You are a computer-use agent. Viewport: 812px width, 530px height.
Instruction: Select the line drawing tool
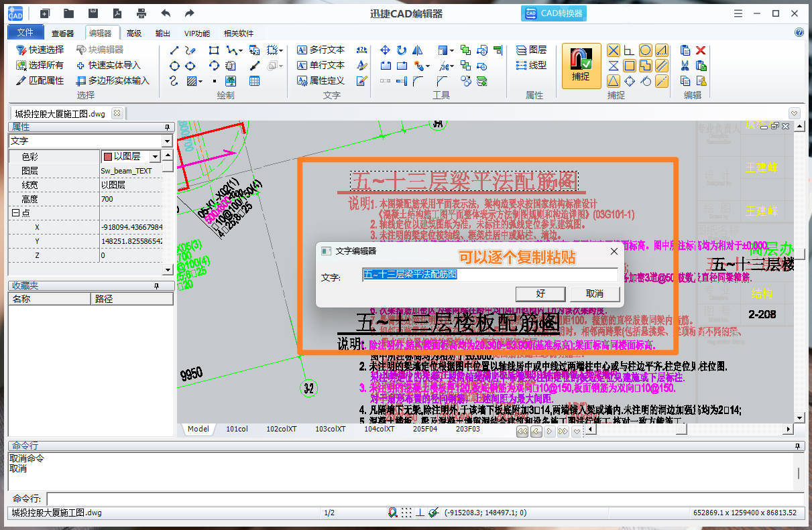pyautogui.click(x=174, y=50)
